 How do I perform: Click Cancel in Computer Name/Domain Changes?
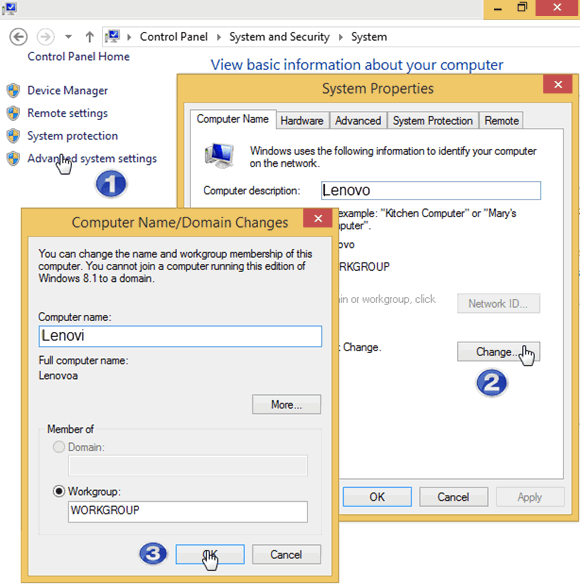coord(286,554)
